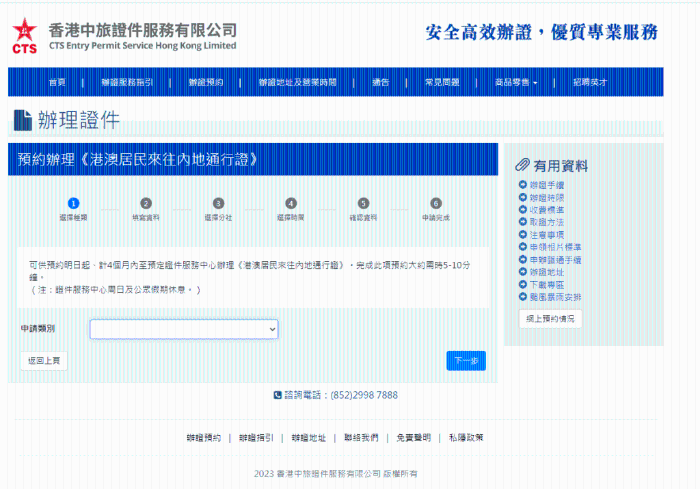Click the 下一步 button
Viewport: 700px width, 489px height.
click(465, 361)
